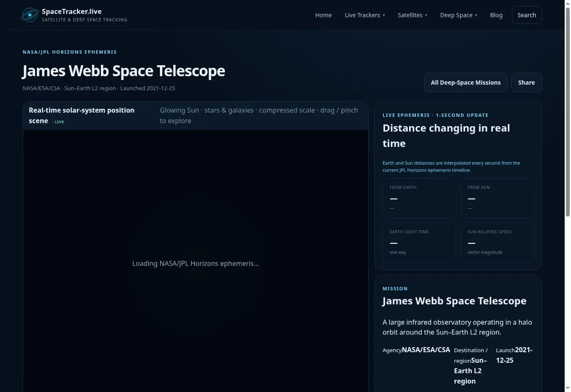The width and height of the screenshot is (571, 392).
Task: Click the scrollbar down arrow
Action: click(x=568, y=388)
